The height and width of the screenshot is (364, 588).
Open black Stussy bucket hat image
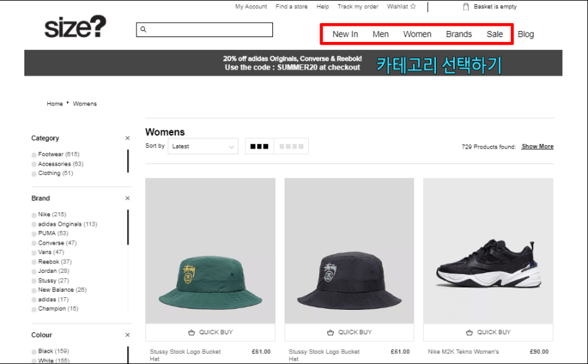point(349,251)
